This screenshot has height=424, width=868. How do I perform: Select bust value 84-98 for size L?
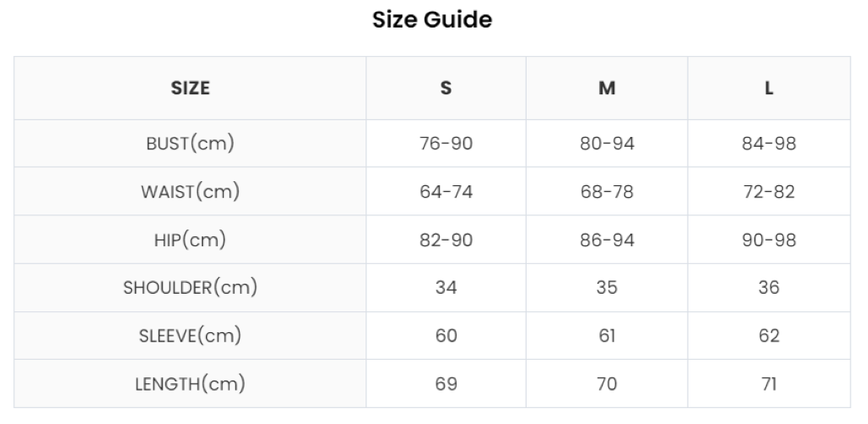pos(769,144)
